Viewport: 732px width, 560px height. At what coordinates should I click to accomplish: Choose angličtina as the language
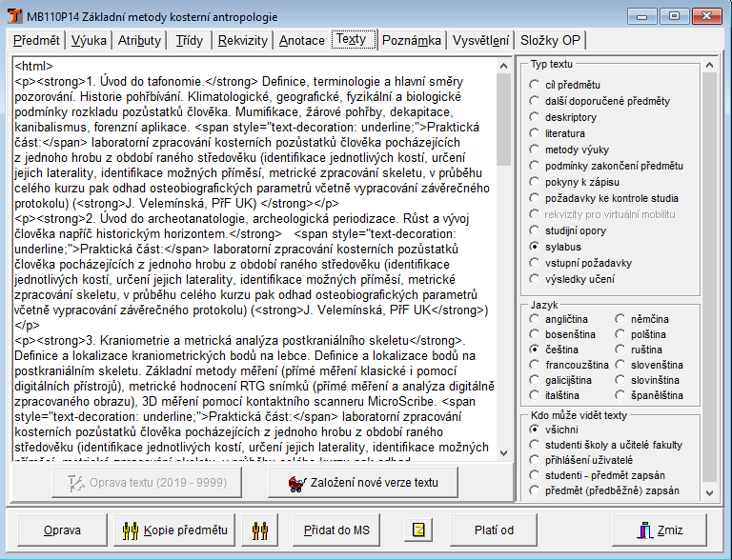coord(535,319)
